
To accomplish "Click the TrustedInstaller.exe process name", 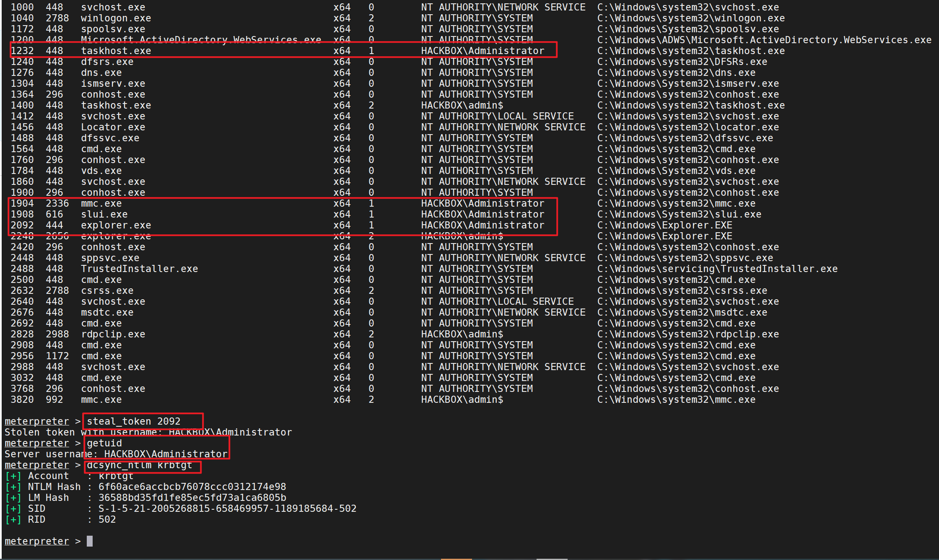I will pyautogui.click(x=139, y=269).
